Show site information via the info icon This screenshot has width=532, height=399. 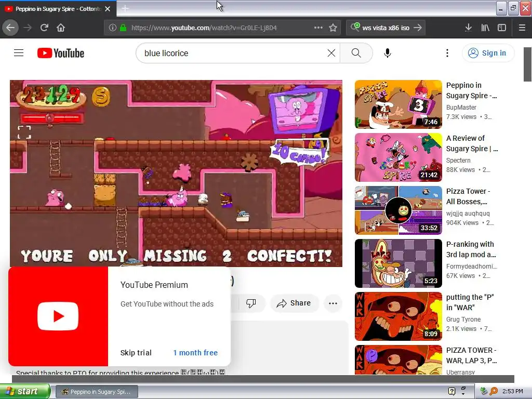[113, 28]
